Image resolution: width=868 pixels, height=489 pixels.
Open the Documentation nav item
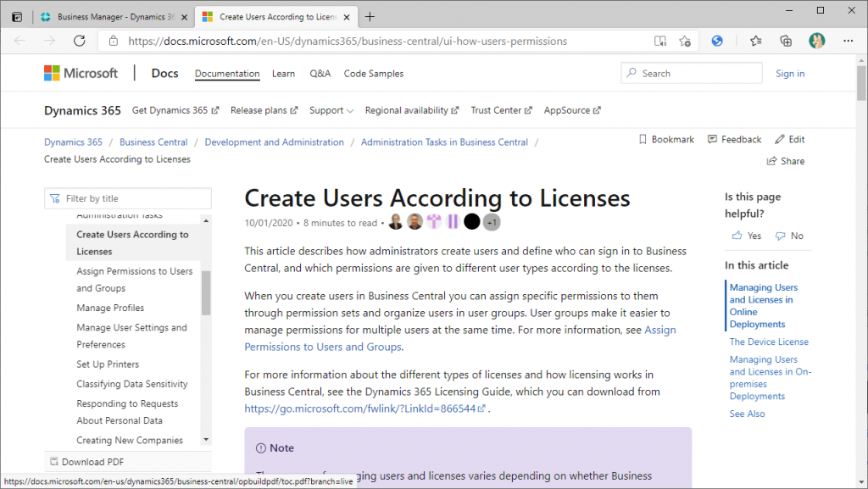click(227, 74)
